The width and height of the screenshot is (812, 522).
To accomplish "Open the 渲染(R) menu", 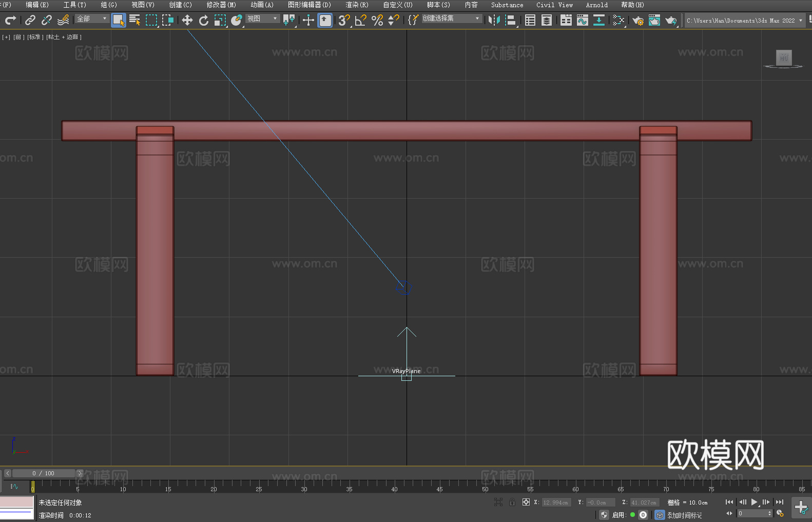I will pyautogui.click(x=357, y=5).
